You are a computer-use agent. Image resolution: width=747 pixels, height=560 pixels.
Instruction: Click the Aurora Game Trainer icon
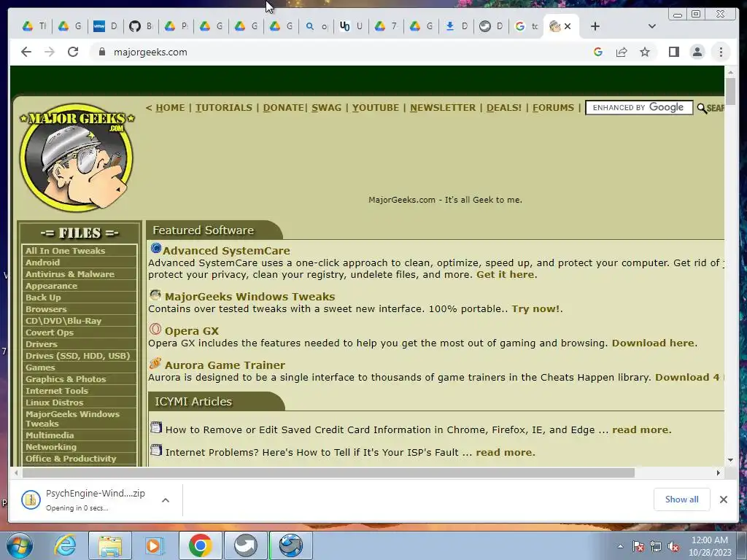click(x=155, y=363)
